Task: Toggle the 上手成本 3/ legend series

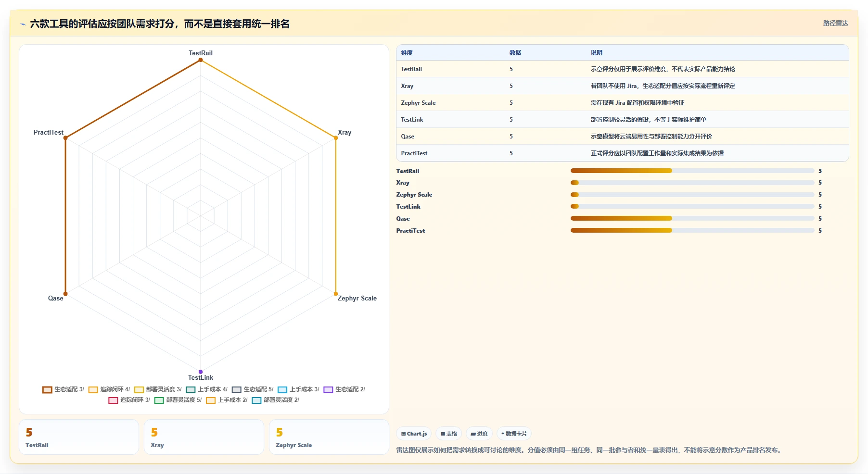Action: (x=298, y=389)
